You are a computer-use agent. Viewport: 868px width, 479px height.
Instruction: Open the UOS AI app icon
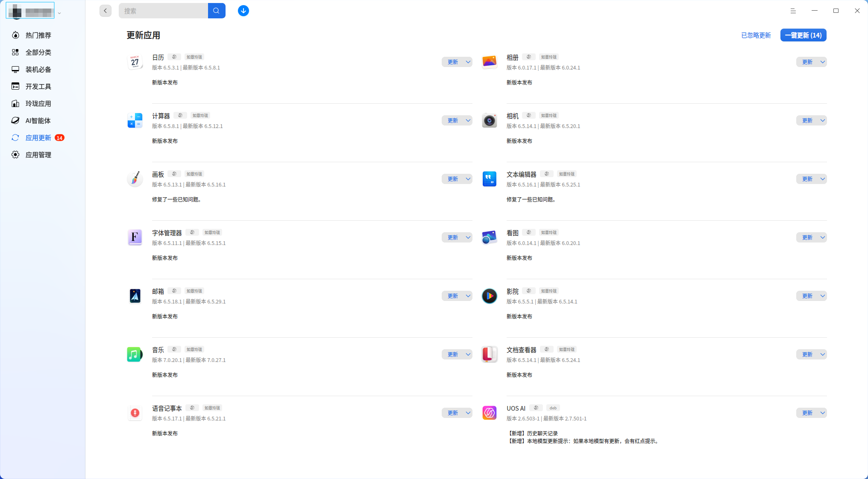pyautogui.click(x=490, y=413)
